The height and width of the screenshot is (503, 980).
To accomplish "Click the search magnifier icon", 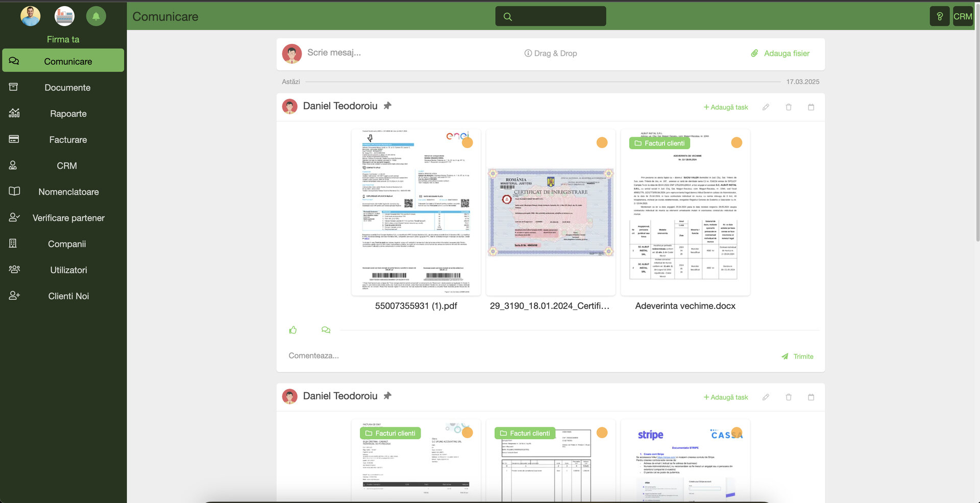I will (507, 16).
